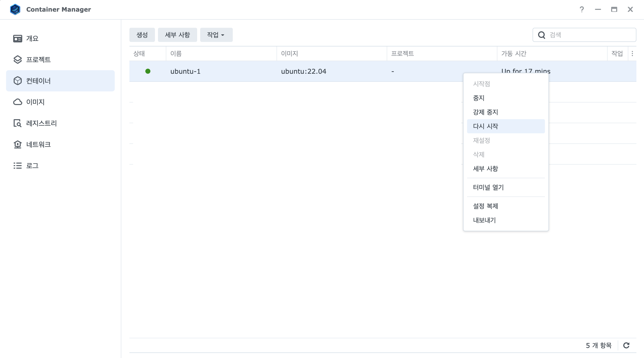The image size is (644, 358).
Task: Pick 내보내기 from the context menu
Action: point(484,220)
